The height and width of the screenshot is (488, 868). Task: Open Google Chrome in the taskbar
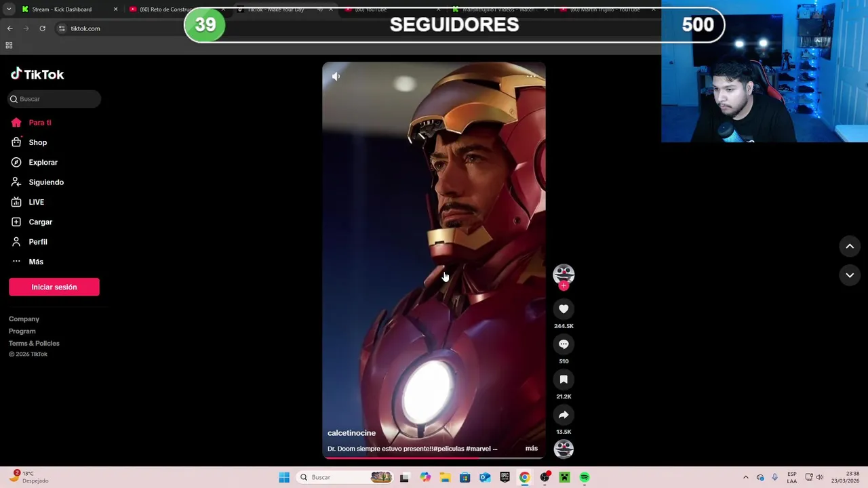(x=524, y=477)
